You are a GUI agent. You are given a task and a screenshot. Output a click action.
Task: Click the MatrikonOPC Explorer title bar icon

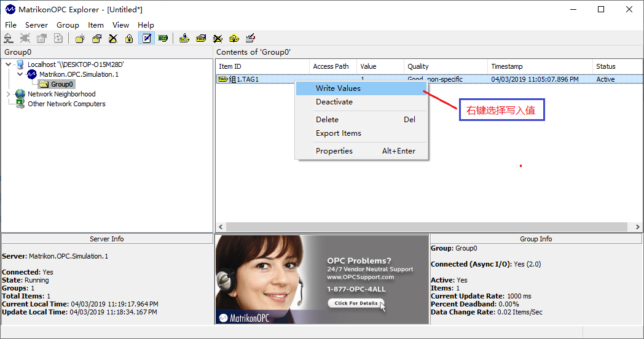10,9
